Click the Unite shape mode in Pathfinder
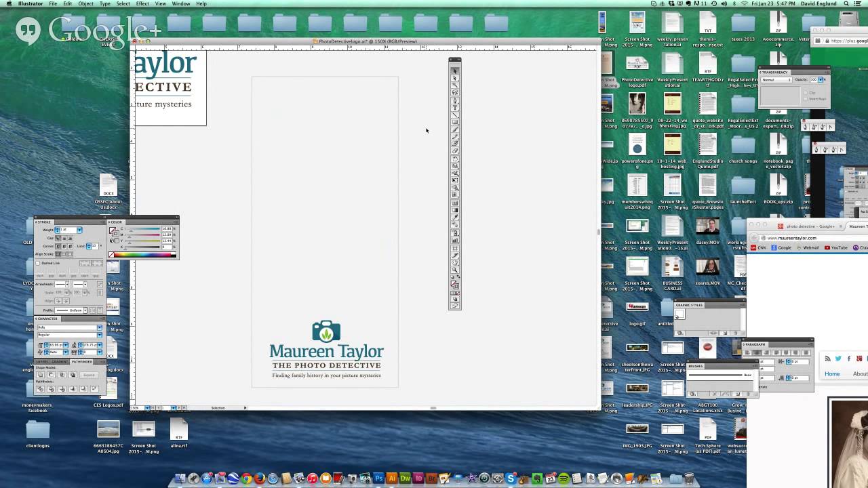This screenshot has width=868, height=488. pyautogui.click(x=41, y=375)
